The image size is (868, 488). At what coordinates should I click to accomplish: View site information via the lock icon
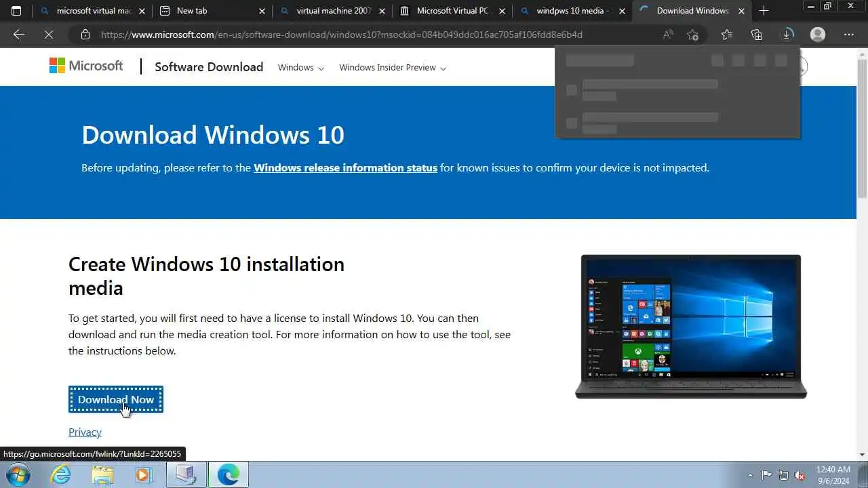[x=85, y=35]
